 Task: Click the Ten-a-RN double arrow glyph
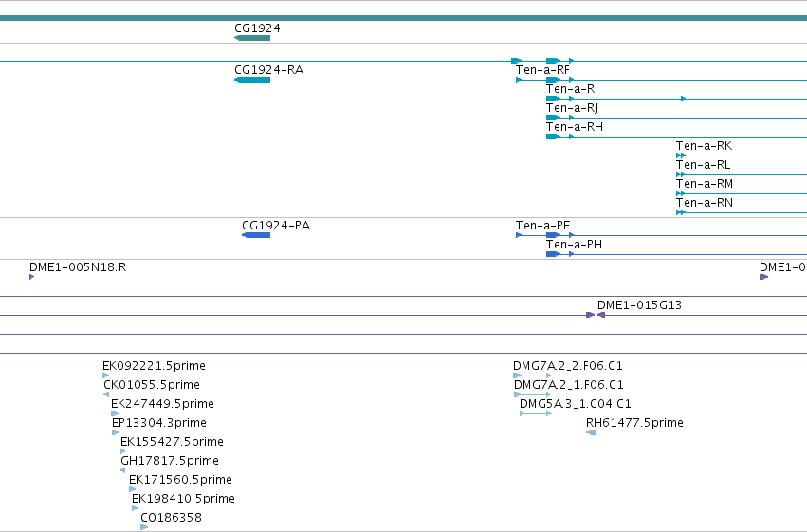681,212
